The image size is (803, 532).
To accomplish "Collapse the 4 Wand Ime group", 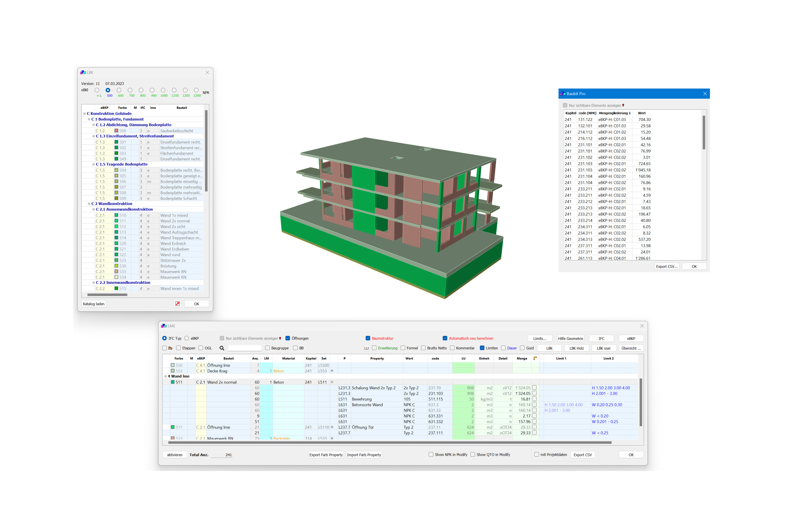I will [166, 376].
